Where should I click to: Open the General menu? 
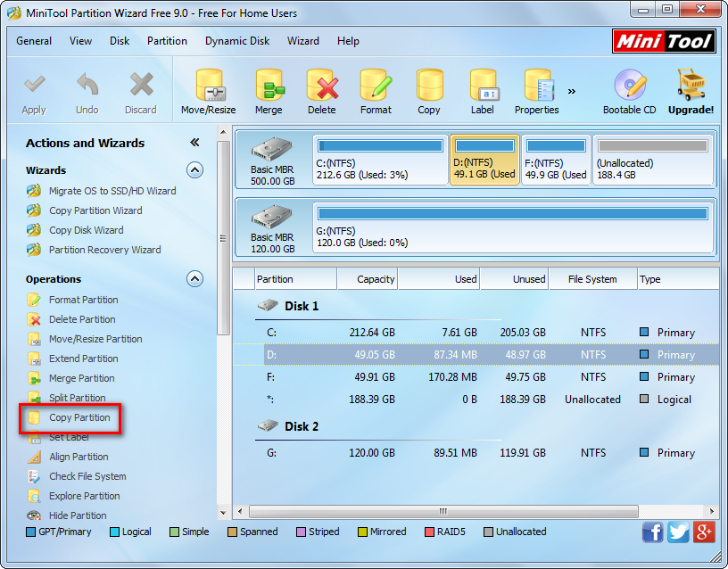pyautogui.click(x=34, y=41)
